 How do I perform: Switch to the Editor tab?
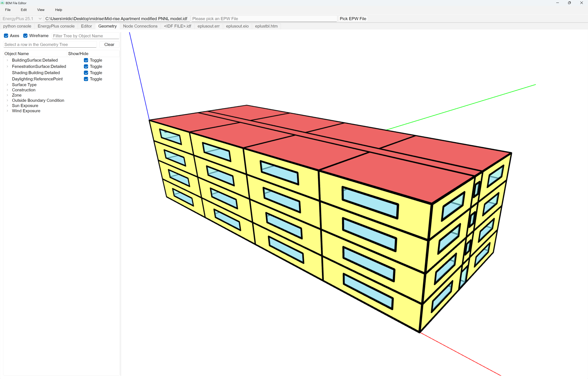point(87,26)
